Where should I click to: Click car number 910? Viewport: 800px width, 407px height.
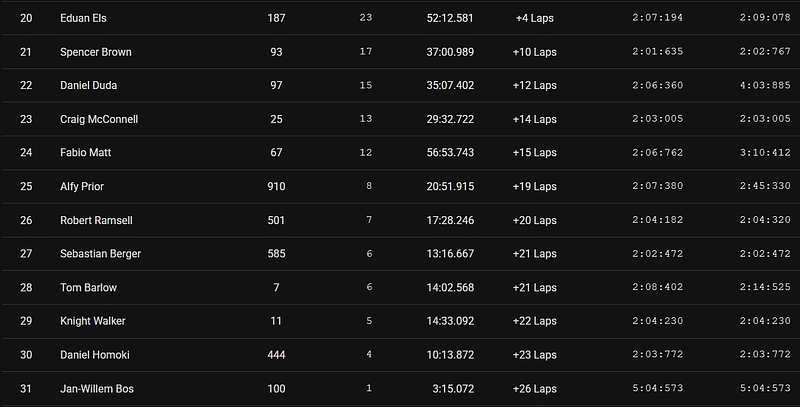point(276,187)
